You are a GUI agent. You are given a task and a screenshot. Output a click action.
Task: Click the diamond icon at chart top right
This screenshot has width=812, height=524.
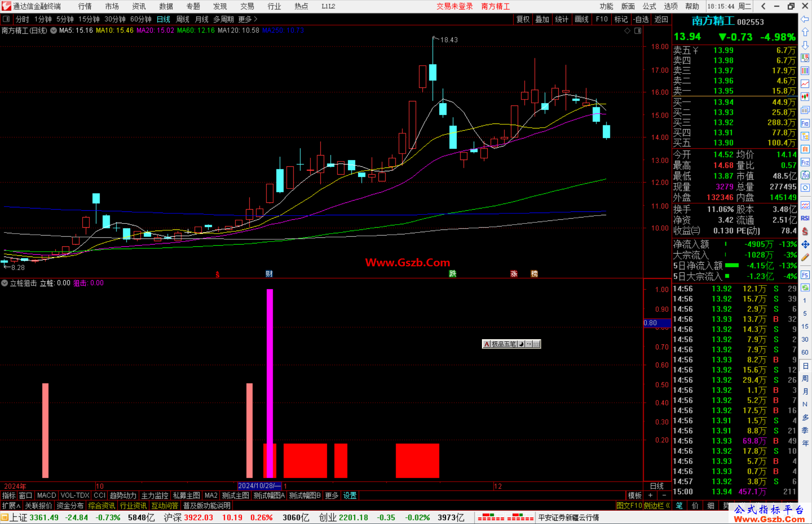point(627,31)
